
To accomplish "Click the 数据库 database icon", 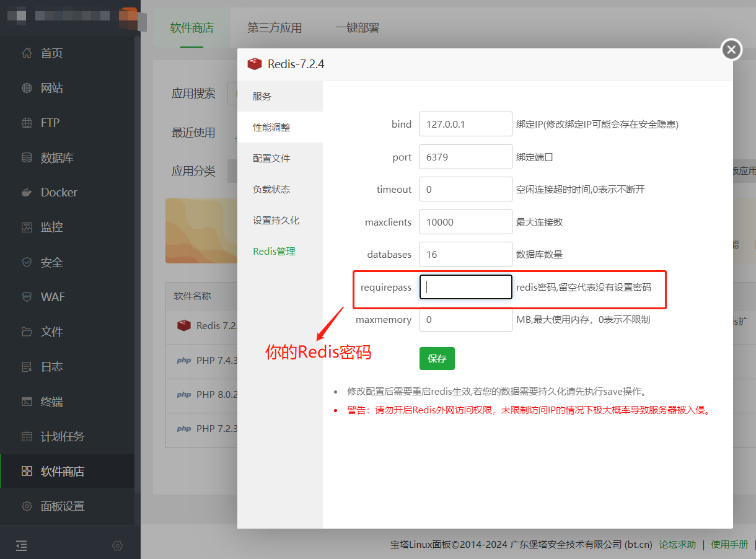I will pos(27,157).
